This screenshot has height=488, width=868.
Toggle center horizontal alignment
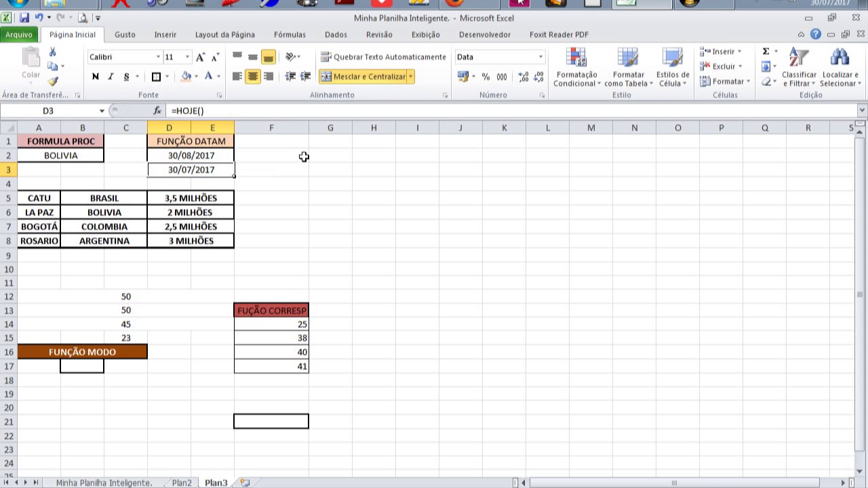[253, 77]
